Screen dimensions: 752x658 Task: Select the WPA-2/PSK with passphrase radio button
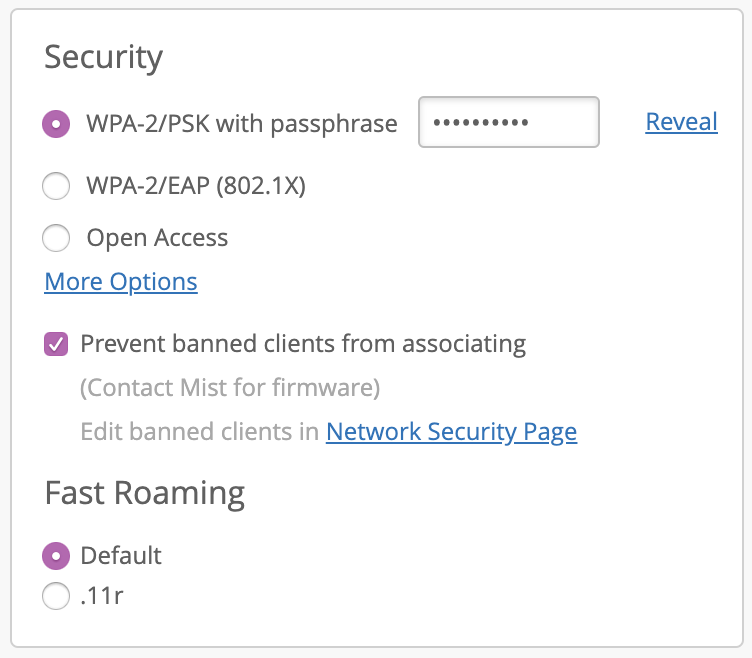point(56,124)
